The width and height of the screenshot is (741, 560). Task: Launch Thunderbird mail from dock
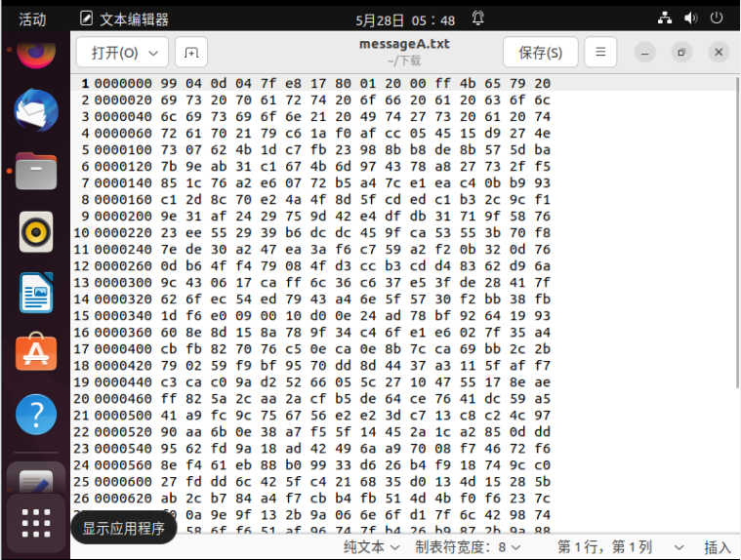pyautogui.click(x=36, y=110)
